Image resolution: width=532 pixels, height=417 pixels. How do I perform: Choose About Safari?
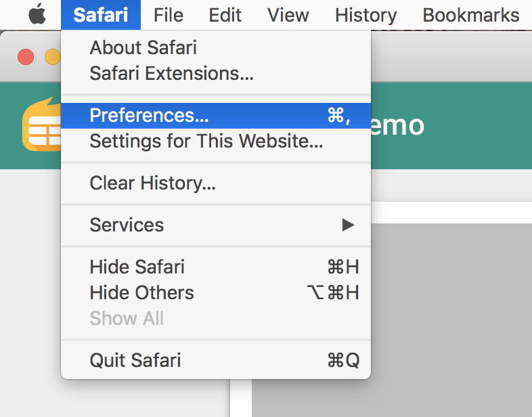tap(216, 47)
